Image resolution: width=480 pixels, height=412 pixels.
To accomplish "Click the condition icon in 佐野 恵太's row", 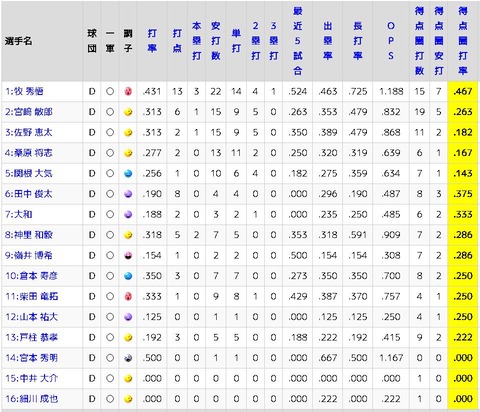I will click(x=128, y=133).
